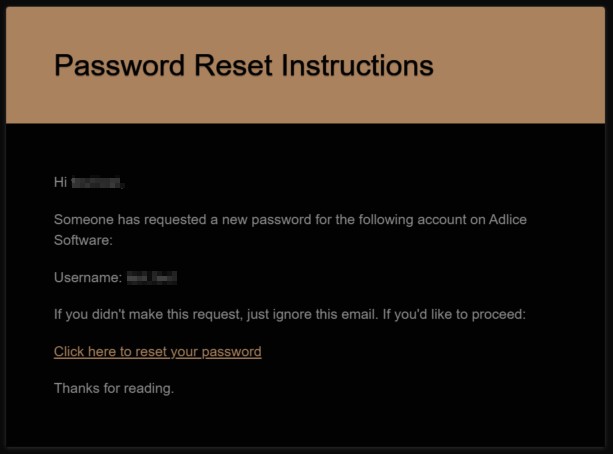Click the word "Hi" in the greeting
The image size is (613, 454).
60,183
